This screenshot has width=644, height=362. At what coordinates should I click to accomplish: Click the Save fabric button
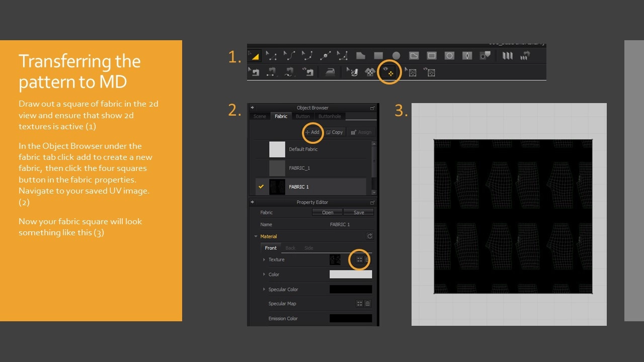359,213
